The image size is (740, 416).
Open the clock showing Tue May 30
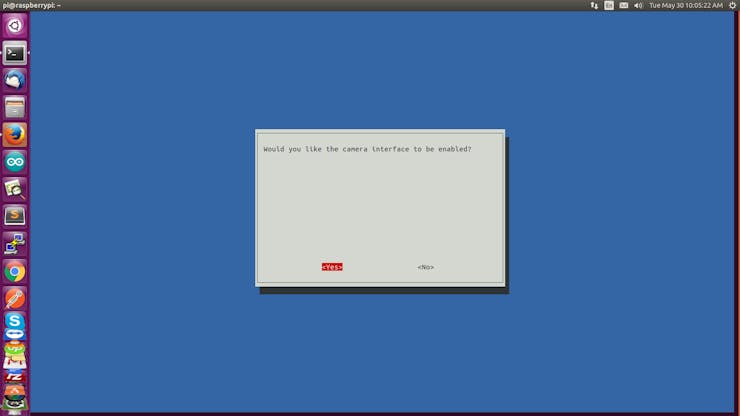[686, 6]
